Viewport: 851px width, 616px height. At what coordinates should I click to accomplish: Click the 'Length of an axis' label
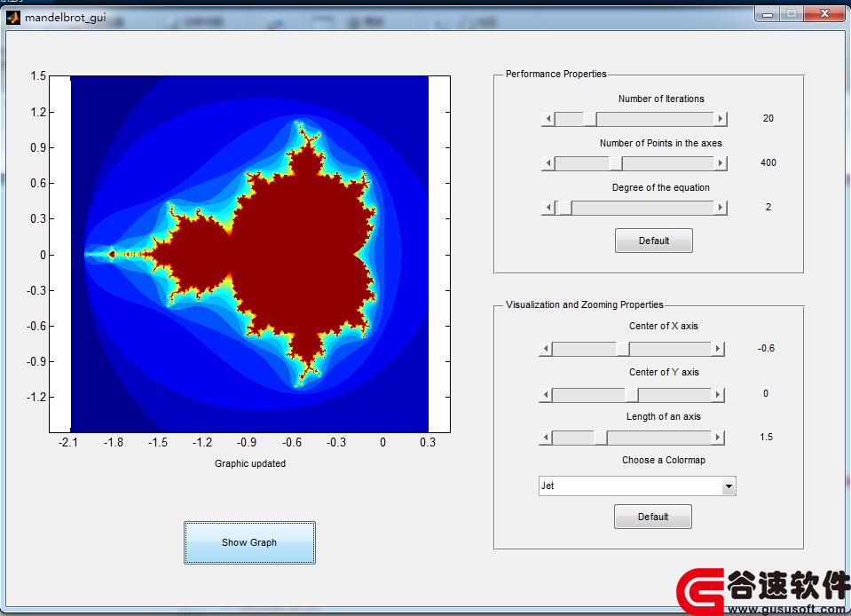pyautogui.click(x=663, y=417)
